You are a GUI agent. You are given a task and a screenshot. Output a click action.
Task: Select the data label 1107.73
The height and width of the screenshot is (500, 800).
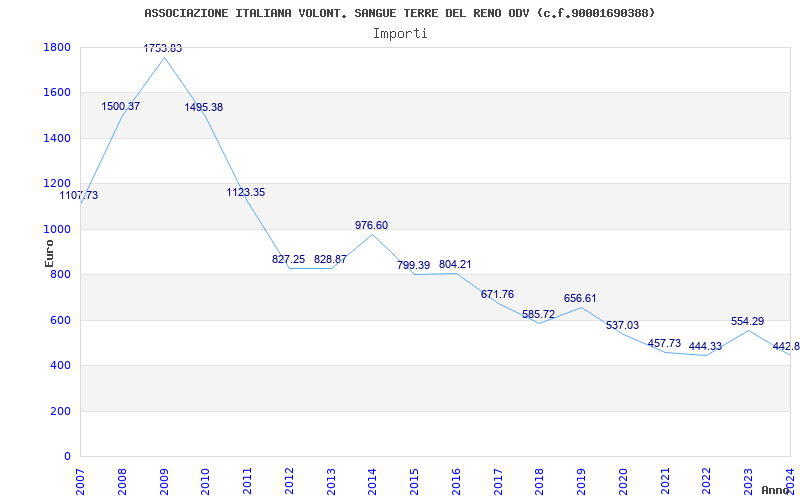click(79, 195)
